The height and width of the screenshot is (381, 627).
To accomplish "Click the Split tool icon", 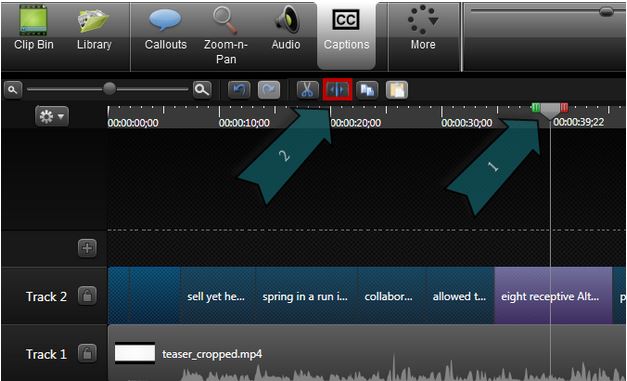I will [337, 90].
